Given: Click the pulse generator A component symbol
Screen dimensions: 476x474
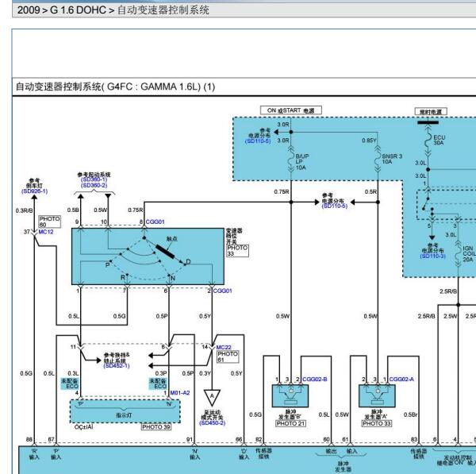Looking at the screenshot, I should click(377, 395).
